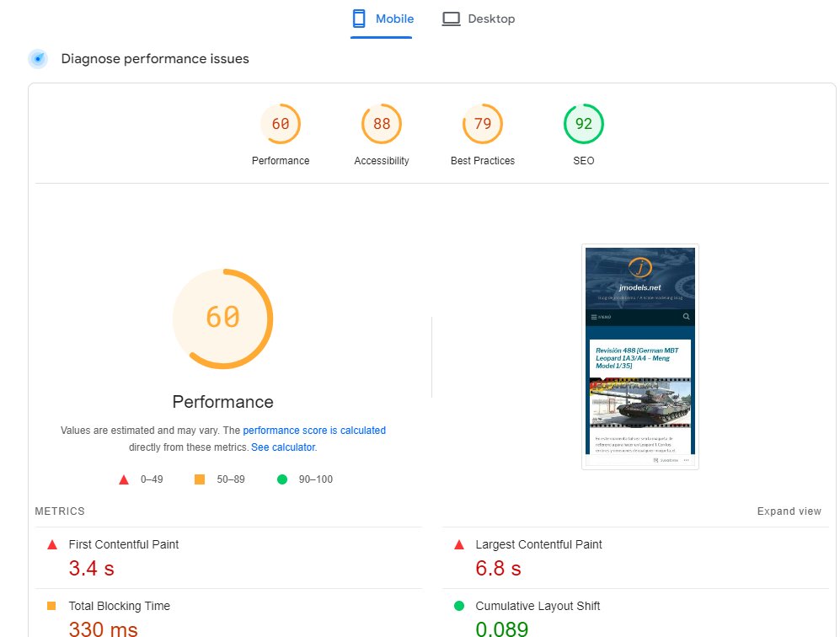Image resolution: width=840 pixels, height=637 pixels.
Task: Click the First Contentful Paint metric
Action: (x=124, y=544)
